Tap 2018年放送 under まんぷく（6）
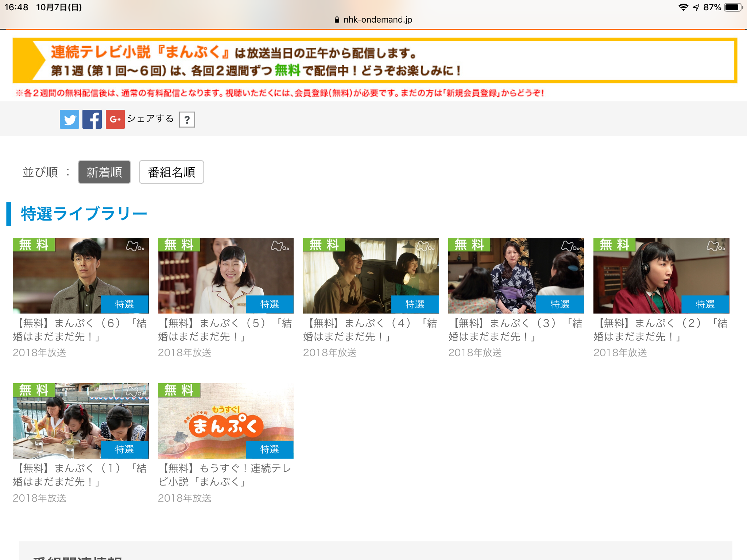 (39, 353)
